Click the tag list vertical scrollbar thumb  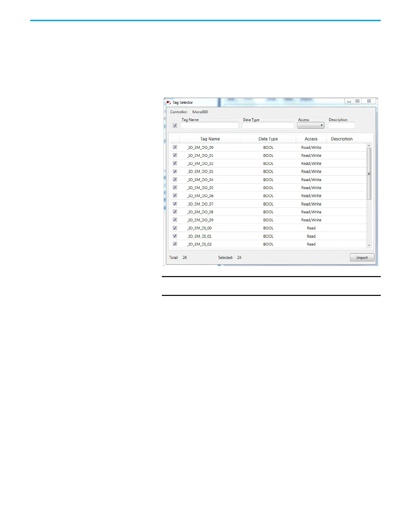coord(369,174)
